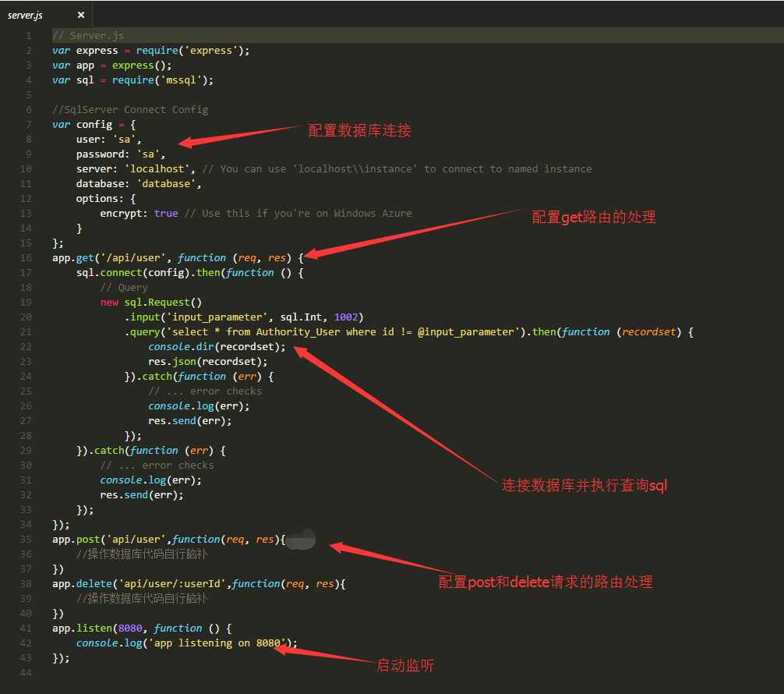784x694 pixels.
Task: Click the password: 'sa' property
Action: [x=121, y=154]
